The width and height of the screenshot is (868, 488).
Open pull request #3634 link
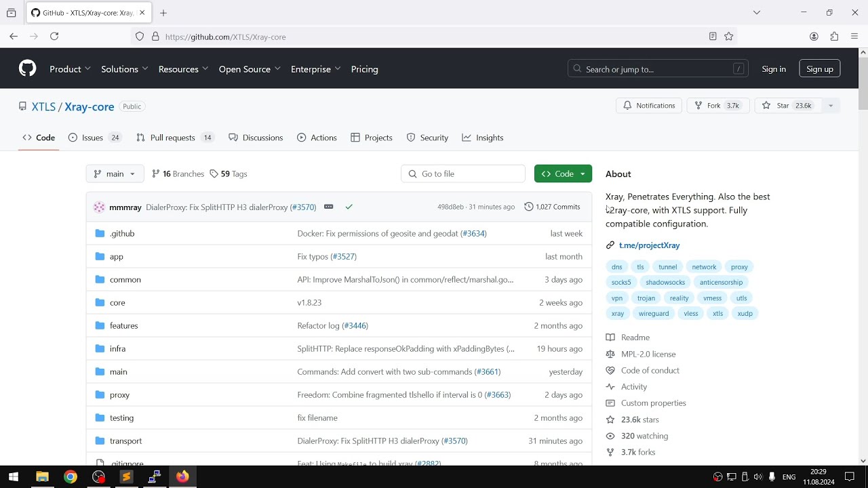[473, 233]
